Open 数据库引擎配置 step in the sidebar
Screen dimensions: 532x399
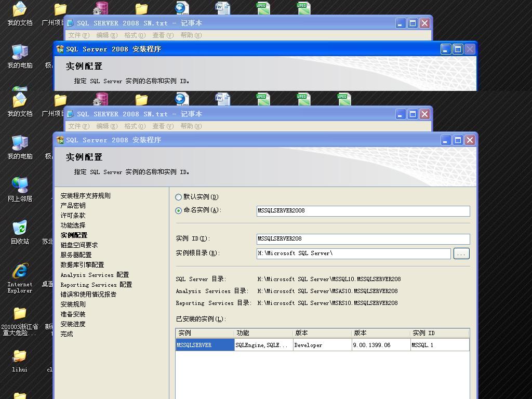click(82, 265)
